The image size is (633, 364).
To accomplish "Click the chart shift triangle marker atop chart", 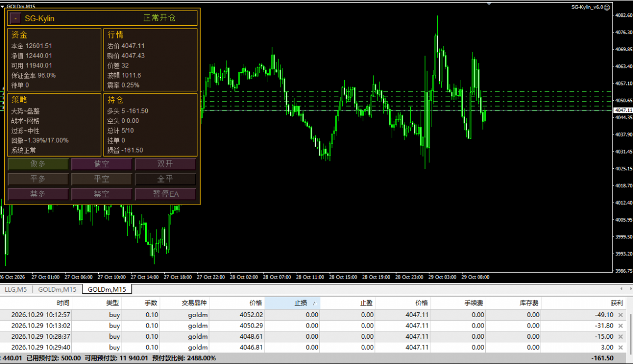I will [489, 4].
